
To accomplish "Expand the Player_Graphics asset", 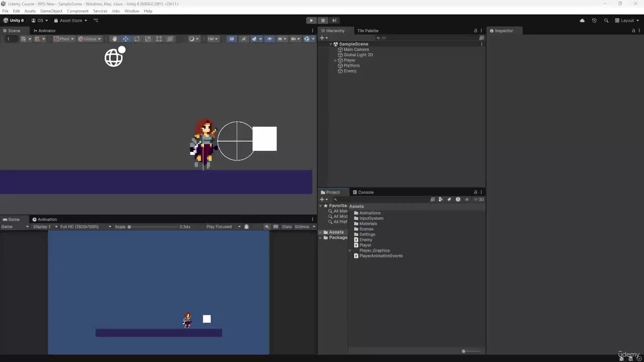I will (x=350, y=250).
